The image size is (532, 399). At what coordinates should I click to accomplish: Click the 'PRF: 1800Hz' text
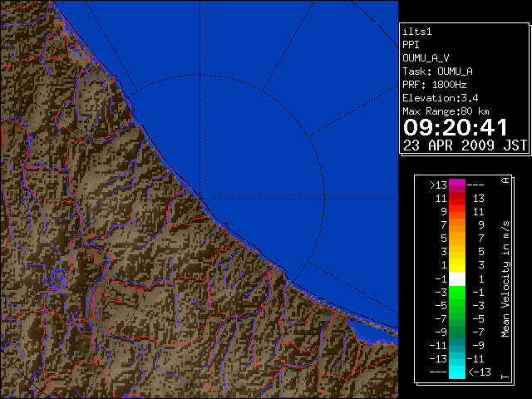coord(434,85)
